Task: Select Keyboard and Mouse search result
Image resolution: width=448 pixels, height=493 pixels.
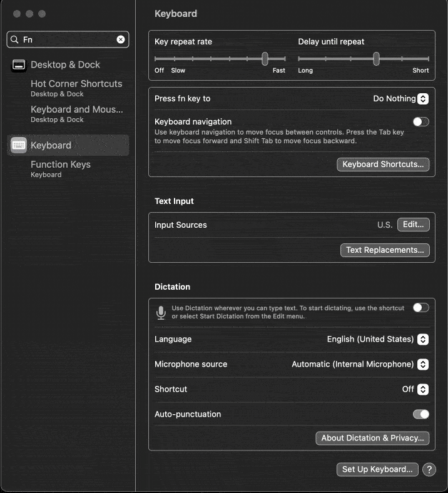Action: (76, 114)
